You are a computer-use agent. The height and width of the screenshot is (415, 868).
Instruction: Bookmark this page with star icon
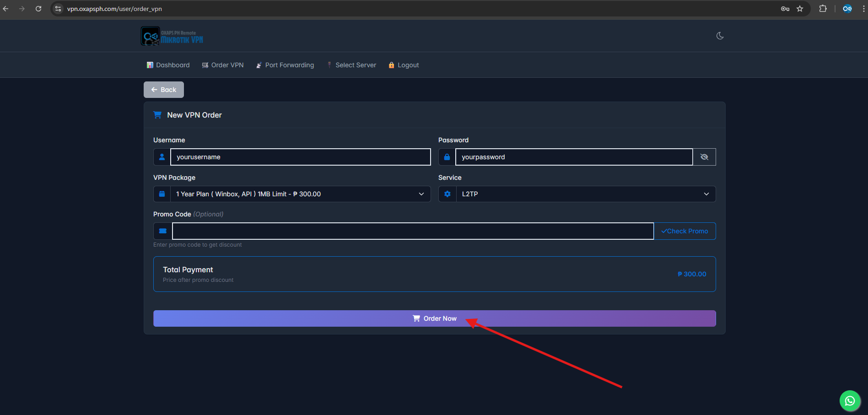pyautogui.click(x=800, y=9)
